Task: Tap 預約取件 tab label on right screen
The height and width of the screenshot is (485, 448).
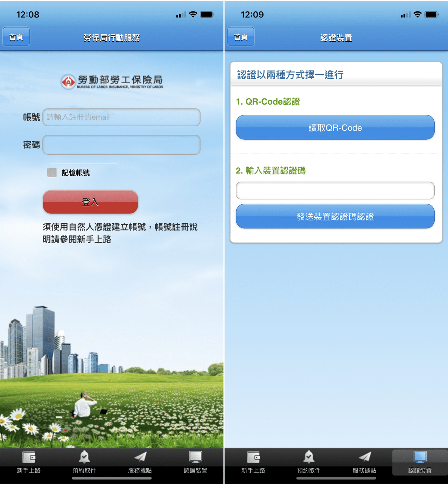Action: (x=309, y=471)
